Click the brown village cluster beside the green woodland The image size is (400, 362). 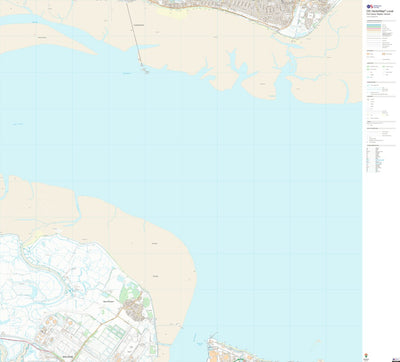[x=134, y=310]
